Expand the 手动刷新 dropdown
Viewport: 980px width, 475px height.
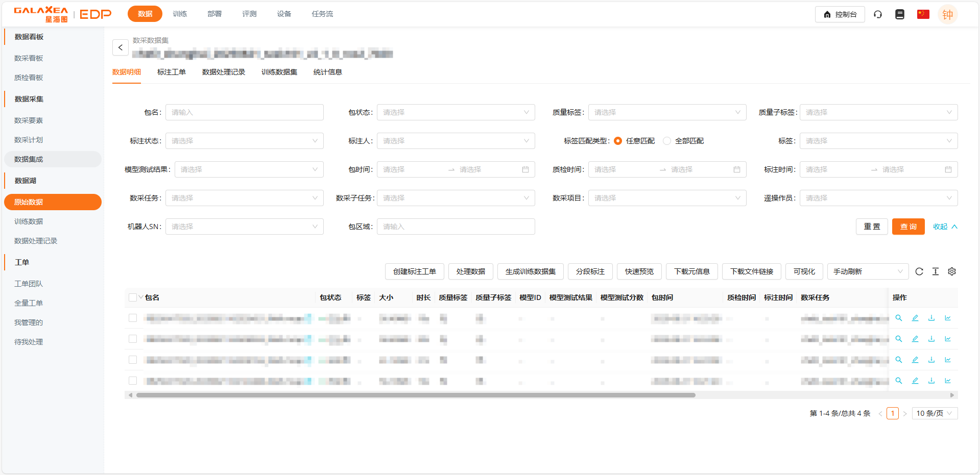pyautogui.click(x=868, y=271)
